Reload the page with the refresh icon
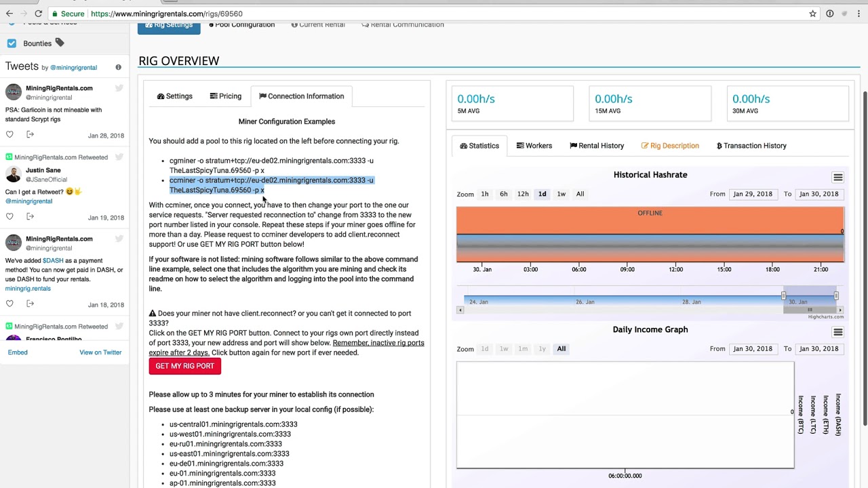Image resolution: width=868 pixels, height=488 pixels. point(39,14)
